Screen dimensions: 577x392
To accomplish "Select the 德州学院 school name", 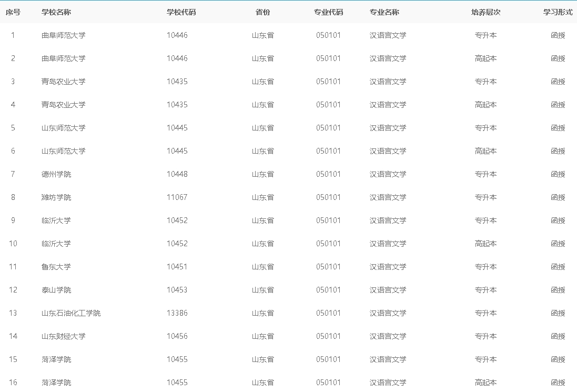I will [56, 174].
